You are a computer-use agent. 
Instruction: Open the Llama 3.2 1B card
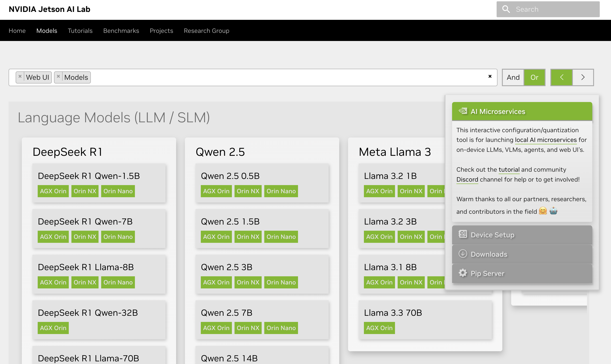tap(402, 183)
